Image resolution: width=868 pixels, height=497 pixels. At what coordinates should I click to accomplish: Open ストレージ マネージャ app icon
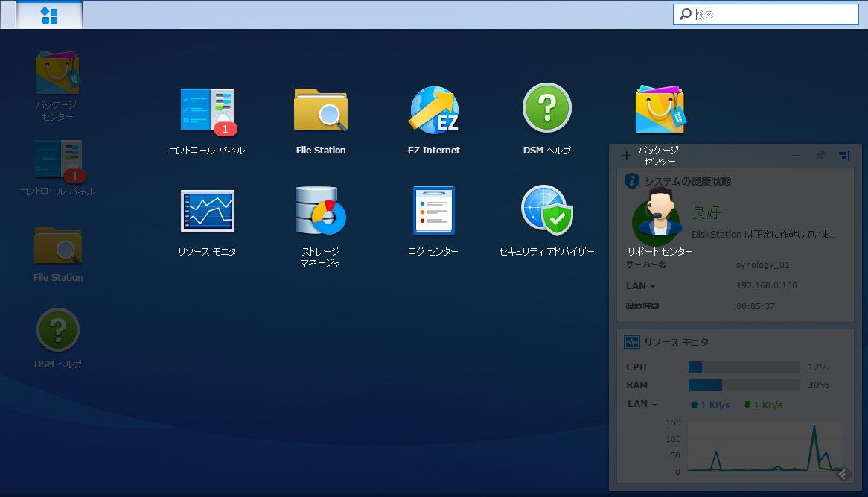tap(321, 211)
